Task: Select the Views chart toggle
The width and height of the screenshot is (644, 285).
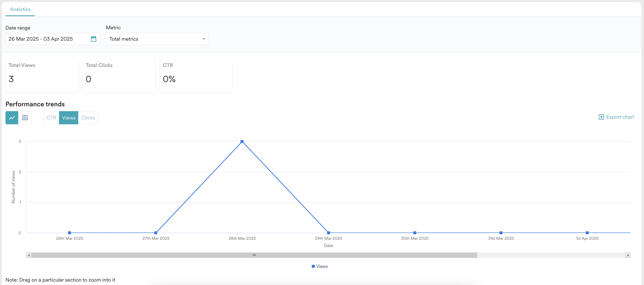Action: tap(69, 118)
